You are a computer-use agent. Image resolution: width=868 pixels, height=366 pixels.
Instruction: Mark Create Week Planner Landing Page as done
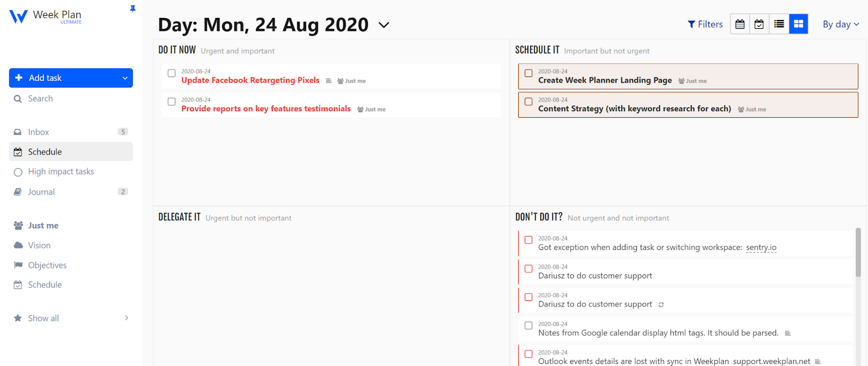coord(528,73)
